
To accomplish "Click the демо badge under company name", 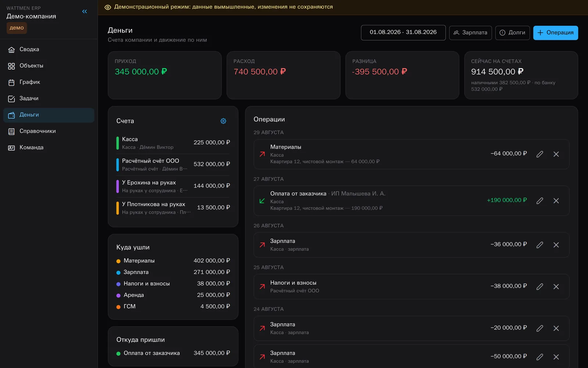I will (17, 28).
